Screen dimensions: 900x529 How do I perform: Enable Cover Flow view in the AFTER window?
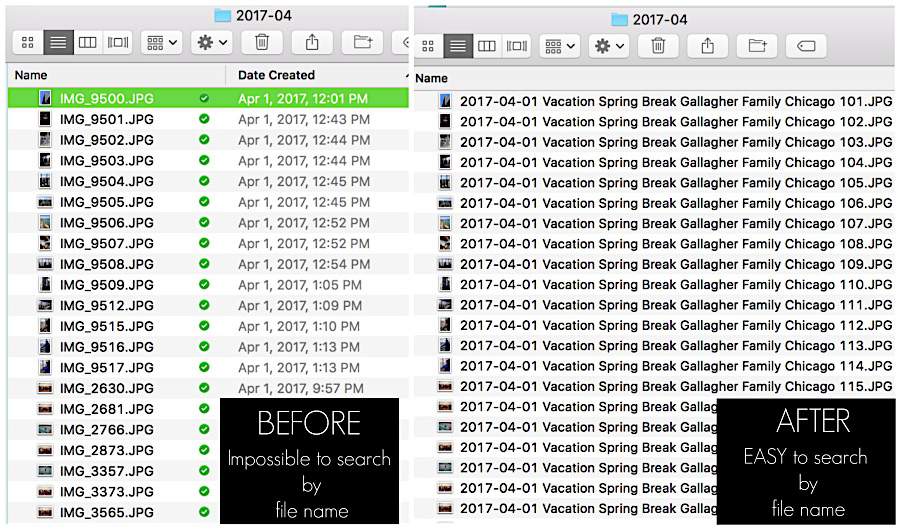[516, 46]
